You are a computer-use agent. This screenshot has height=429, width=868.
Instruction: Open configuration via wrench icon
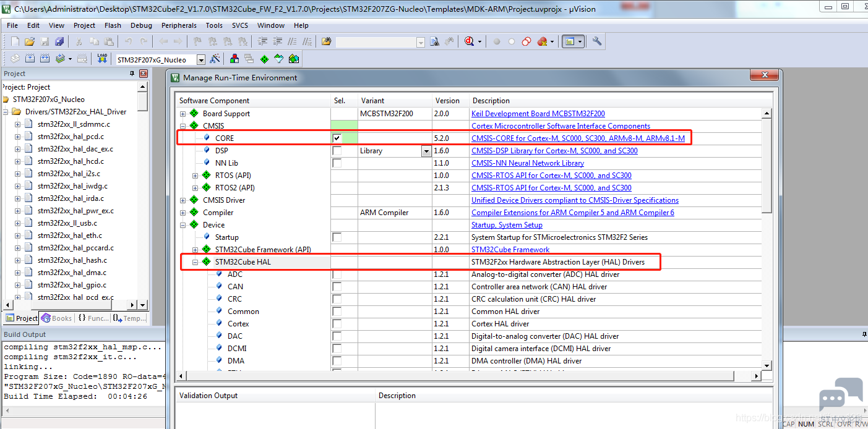(x=597, y=41)
